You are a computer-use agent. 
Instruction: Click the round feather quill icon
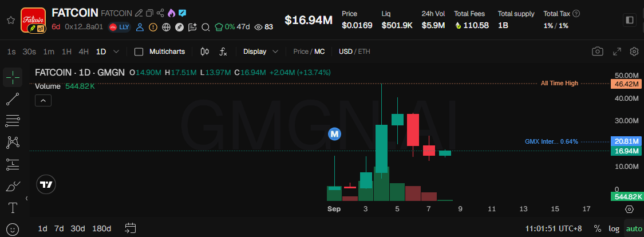pos(179,27)
